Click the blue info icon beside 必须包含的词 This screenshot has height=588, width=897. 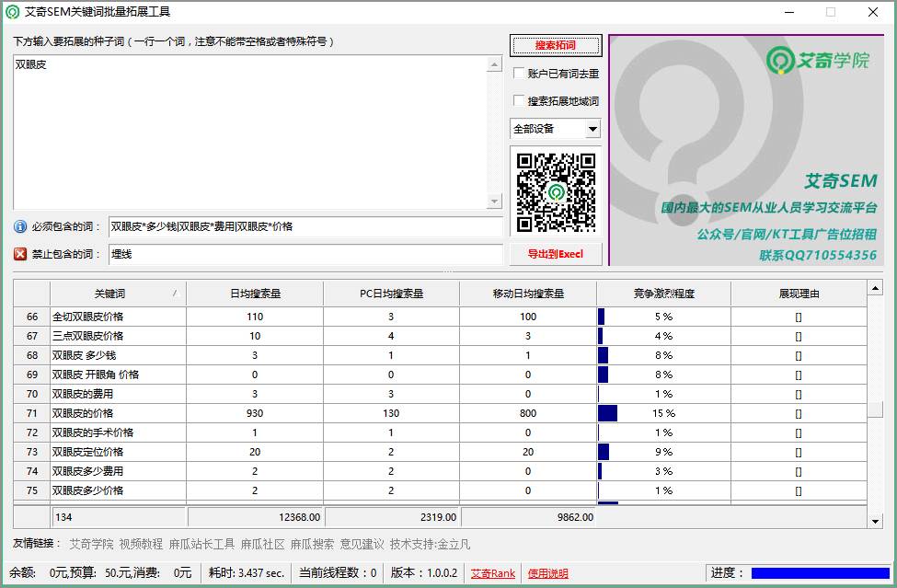(20, 226)
